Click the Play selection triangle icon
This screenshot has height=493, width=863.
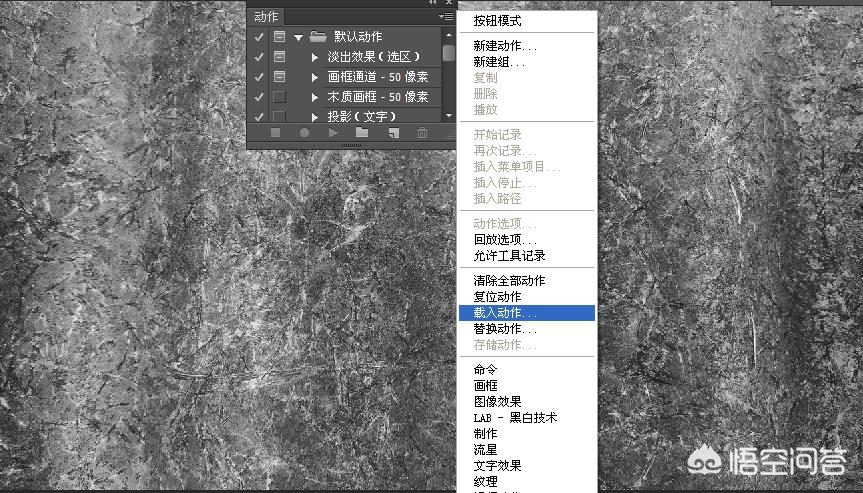333,133
